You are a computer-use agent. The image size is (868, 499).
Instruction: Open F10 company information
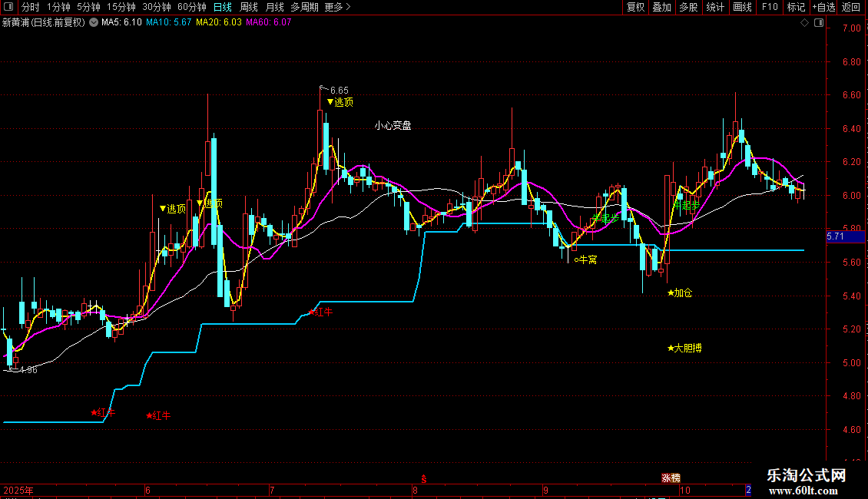pyautogui.click(x=770, y=7)
